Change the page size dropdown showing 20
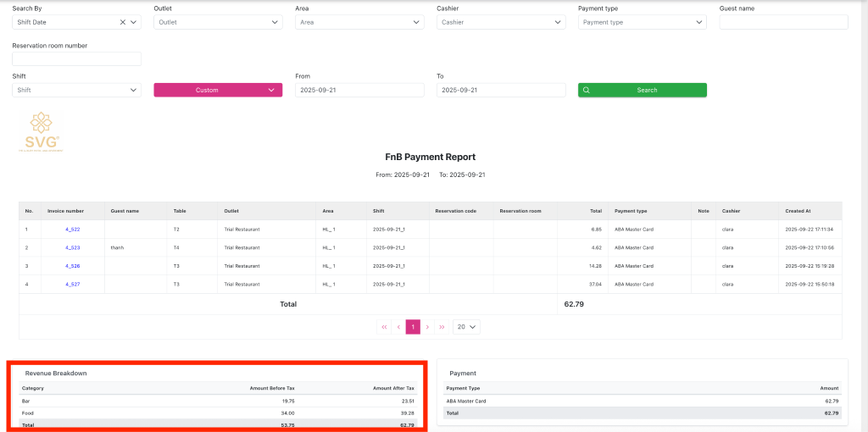This screenshot has width=868, height=432. click(466, 326)
